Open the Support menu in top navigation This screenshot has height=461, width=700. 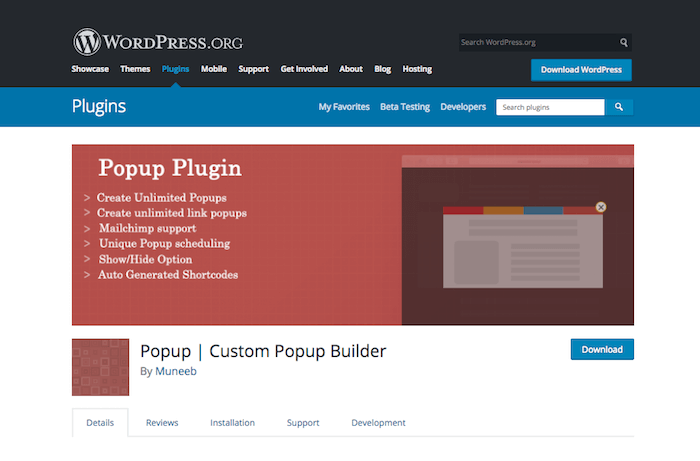(254, 69)
